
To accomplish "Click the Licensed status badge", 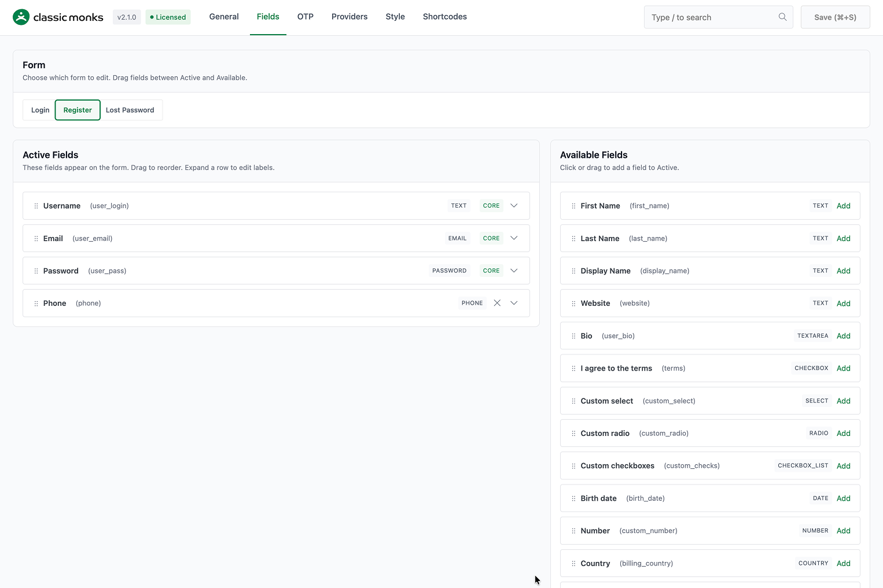I will [168, 17].
